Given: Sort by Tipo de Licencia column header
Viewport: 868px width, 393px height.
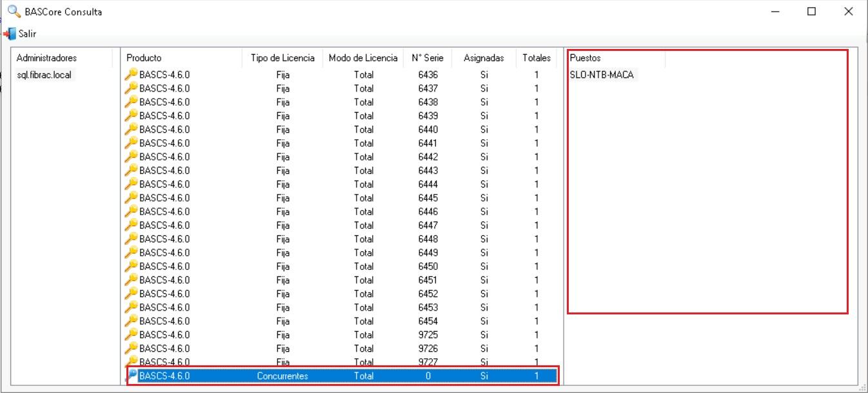Looking at the screenshot, I should point(282,58).
